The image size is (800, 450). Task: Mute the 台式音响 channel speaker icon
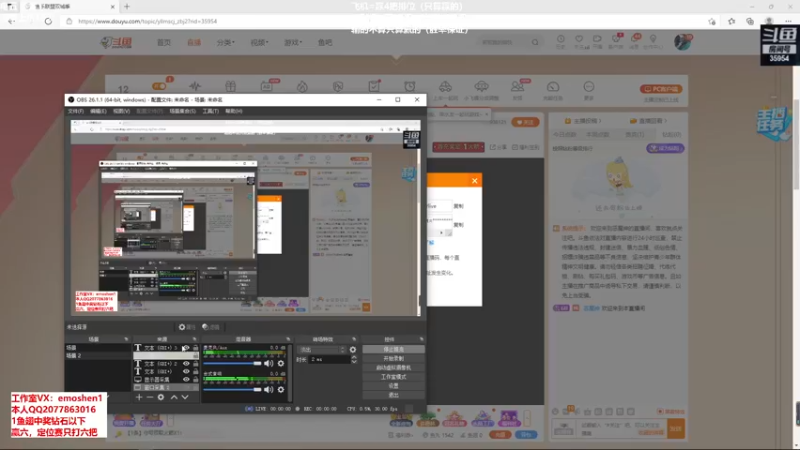point(268,389)
